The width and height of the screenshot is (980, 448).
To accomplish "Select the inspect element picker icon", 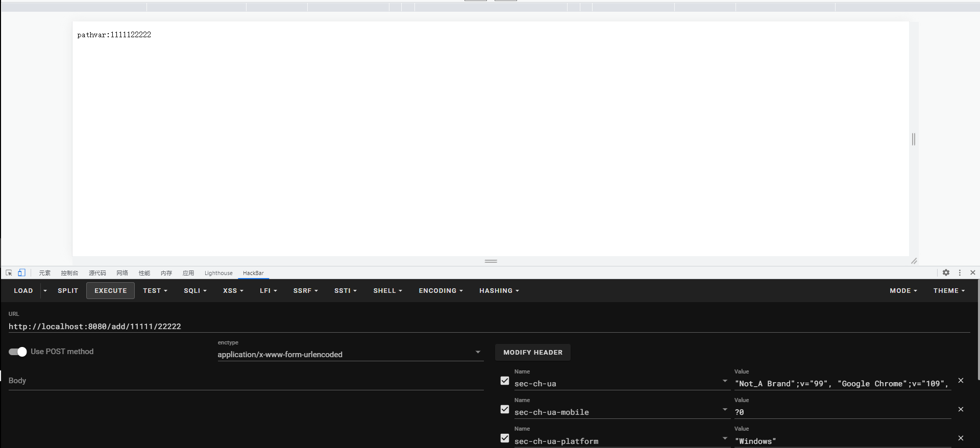I will (x=9, y=273).
